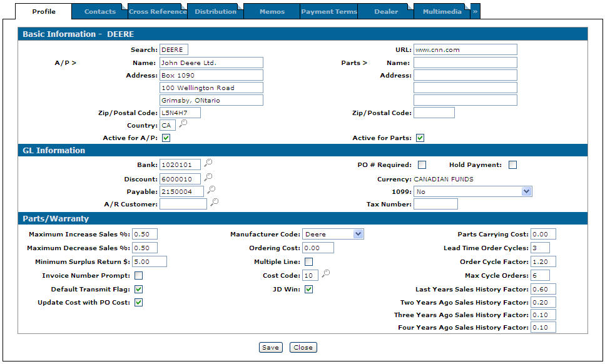
Task: Click the Parts Carrying Cost field
Action: tap(543, 234)
